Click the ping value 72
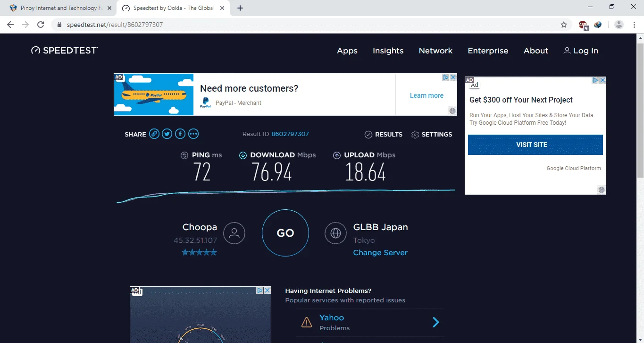This screenshot has width=644, height=343. point(202,172)
